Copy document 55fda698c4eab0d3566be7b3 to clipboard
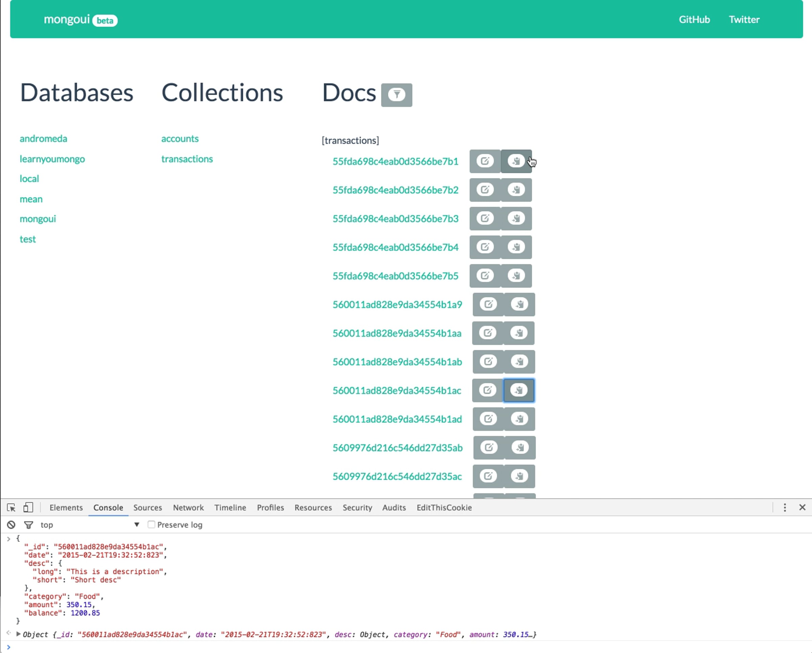Image resolution: width=812 pixels, height=653 pixels. pos(516,219)
